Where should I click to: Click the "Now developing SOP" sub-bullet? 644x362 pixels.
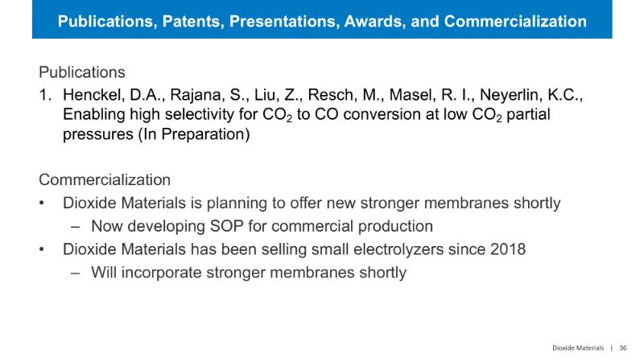(x=262, y=226)
